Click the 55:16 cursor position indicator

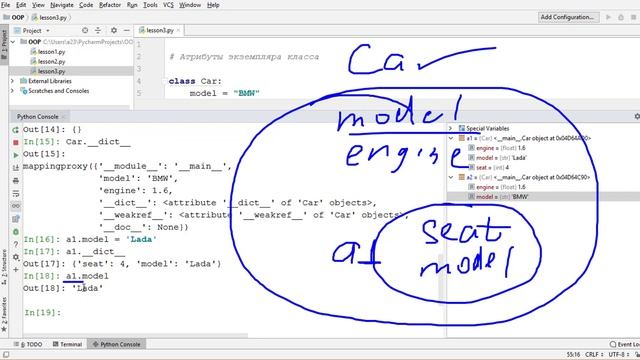(573, 355)
